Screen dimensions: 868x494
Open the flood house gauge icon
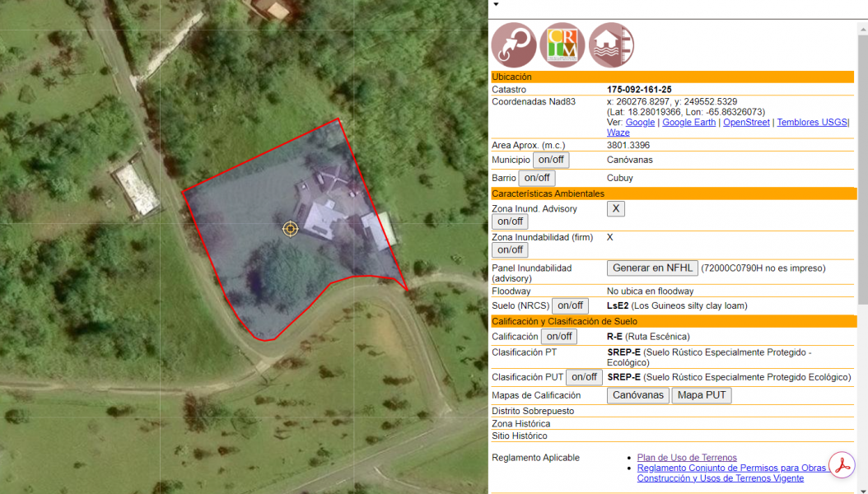(611, 44)
